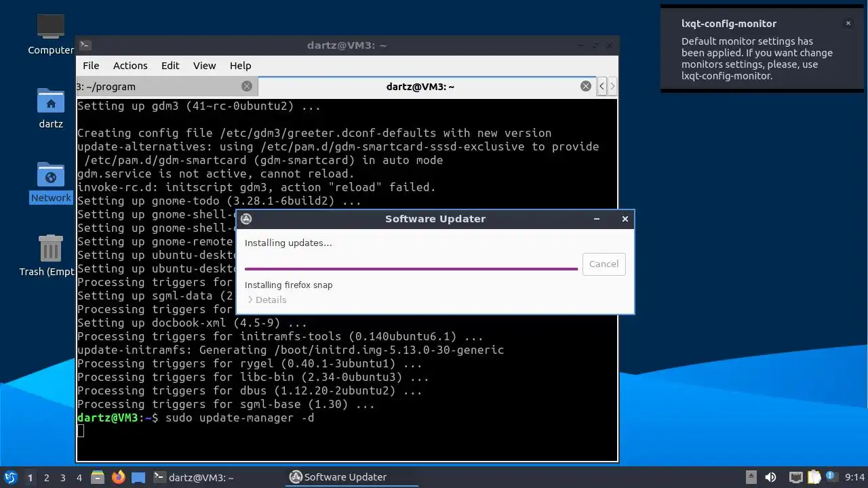The height and width of the screenshot is (488, 868).
Task: Open the update notification tray icon
Action: [x=831, y=477]
